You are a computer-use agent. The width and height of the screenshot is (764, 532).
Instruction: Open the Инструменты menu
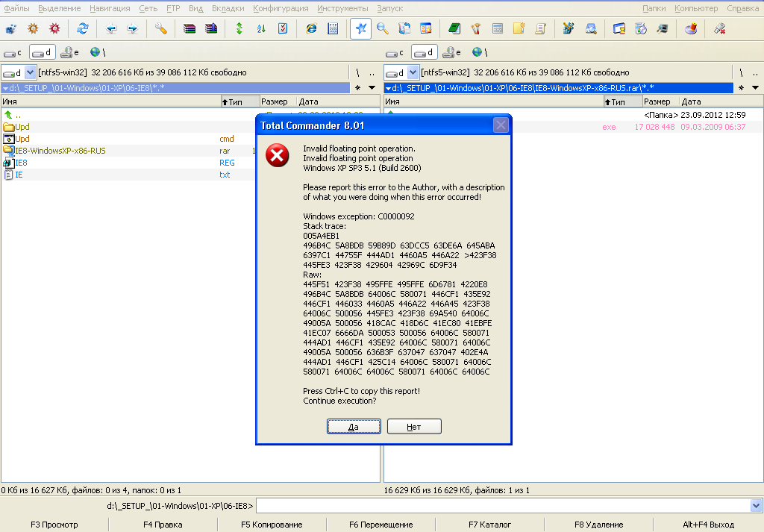tap(342, 8)
